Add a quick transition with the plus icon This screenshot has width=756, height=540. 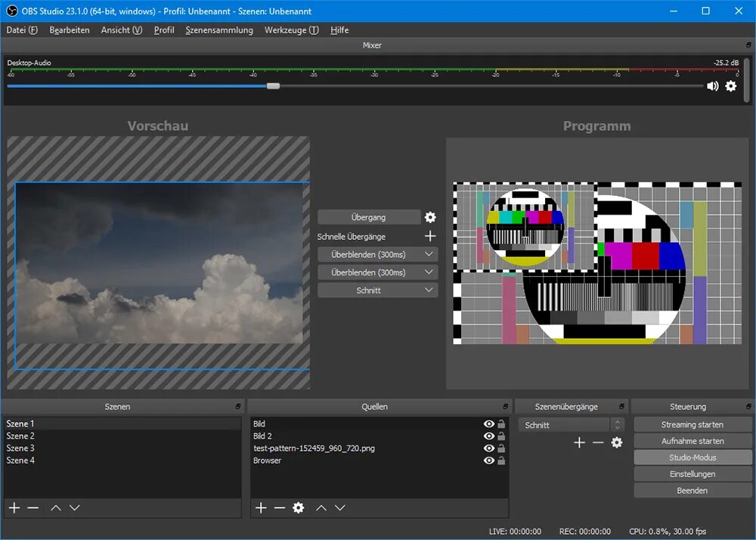(x=430, y=236)
